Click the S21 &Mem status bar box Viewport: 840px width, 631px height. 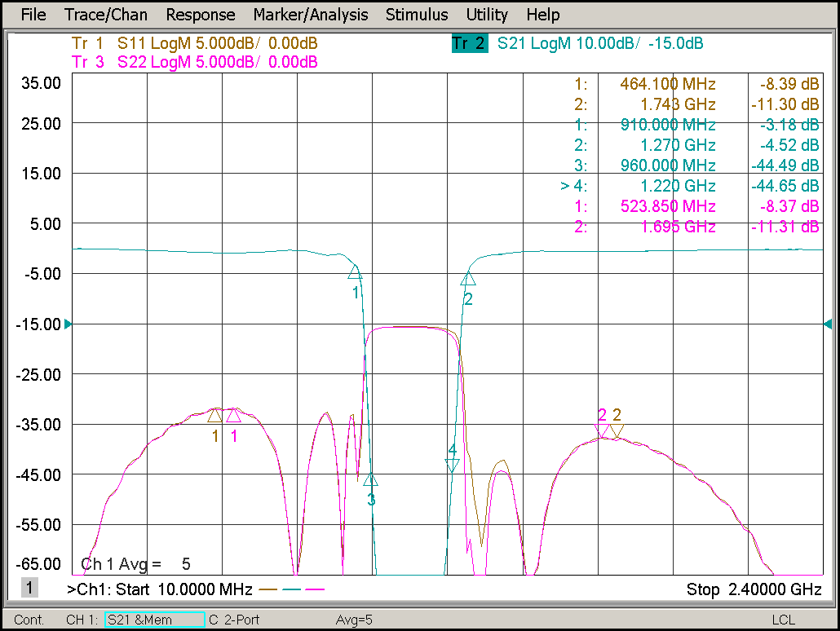click(154, 620)
